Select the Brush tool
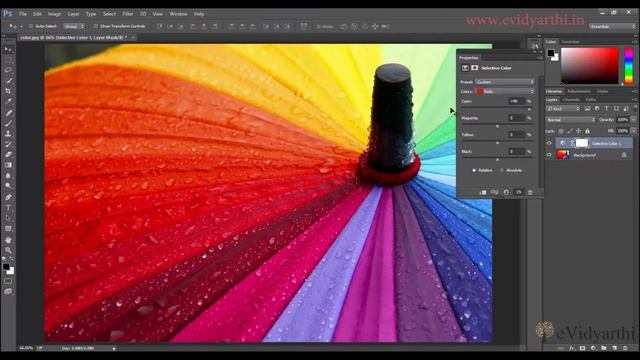This screenshot has width=640, height=360. [8, 123]
